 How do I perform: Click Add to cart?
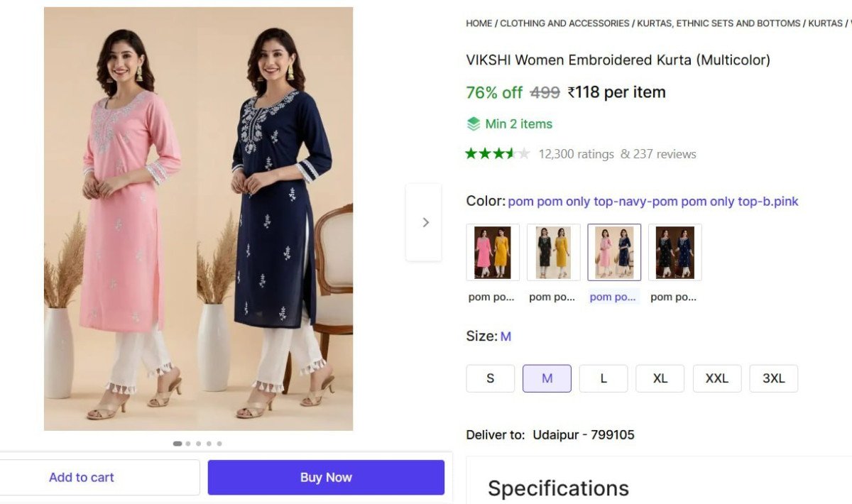82,478
